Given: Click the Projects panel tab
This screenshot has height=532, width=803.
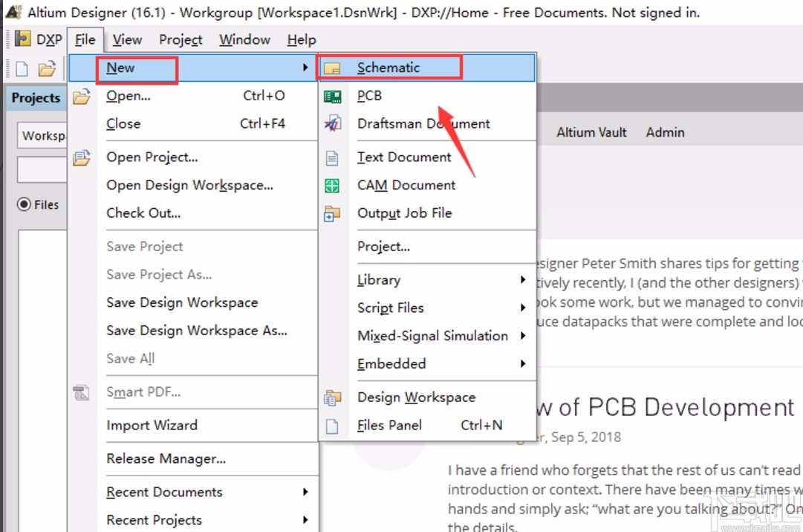Looking at the screenshot, I should 36,98.
